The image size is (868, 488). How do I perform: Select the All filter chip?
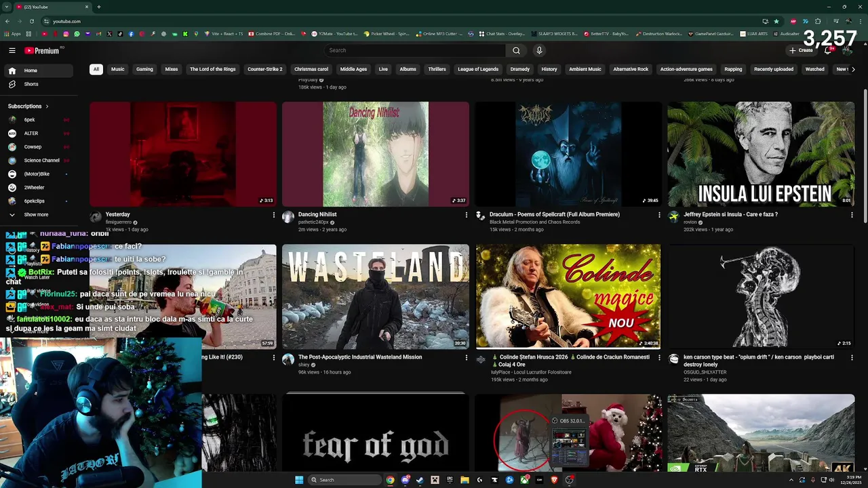96,69
